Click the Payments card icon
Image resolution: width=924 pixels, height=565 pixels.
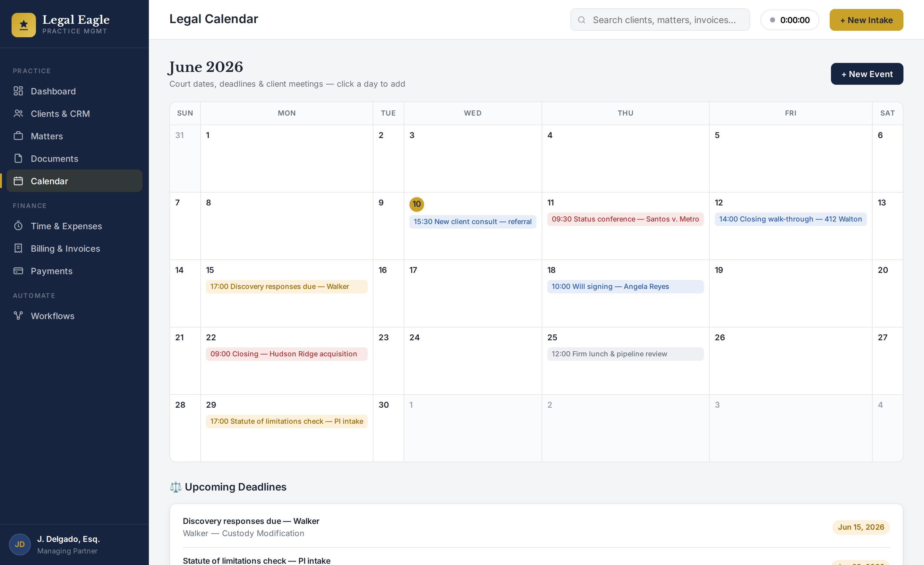coord(18,271)
